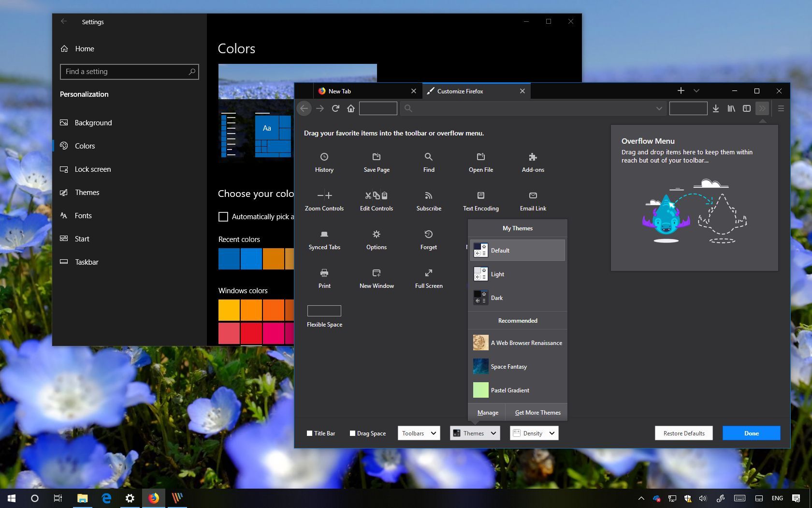Check Automatically pick an accent color
Viewport: 812px width, 508px height.
[223, 217]
